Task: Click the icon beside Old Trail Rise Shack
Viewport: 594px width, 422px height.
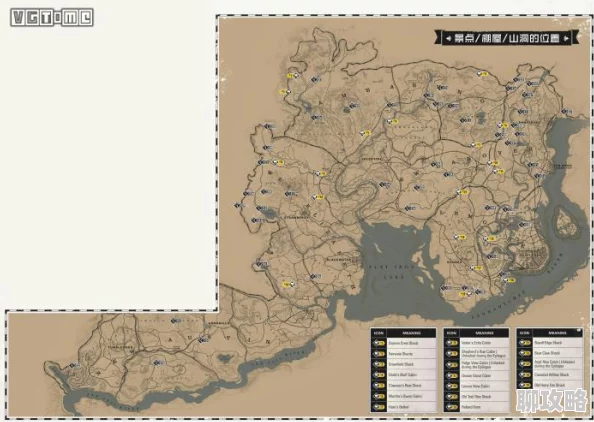Action: point(452,397)
